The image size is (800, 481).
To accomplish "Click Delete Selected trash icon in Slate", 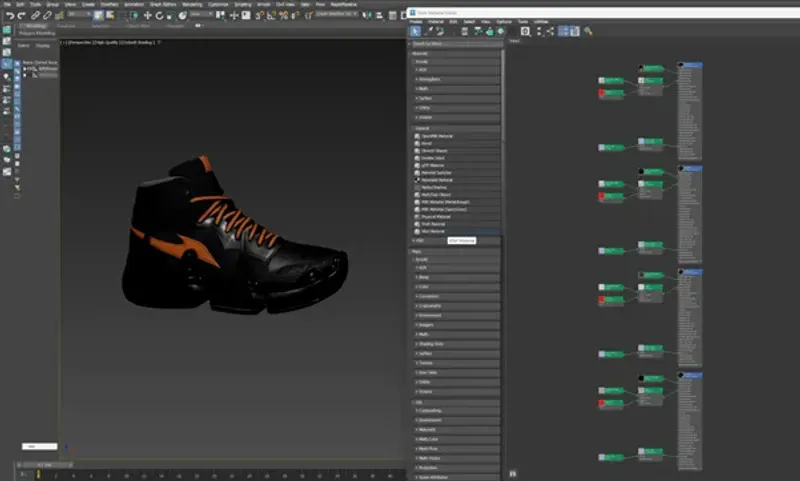I will click(464, 32).
